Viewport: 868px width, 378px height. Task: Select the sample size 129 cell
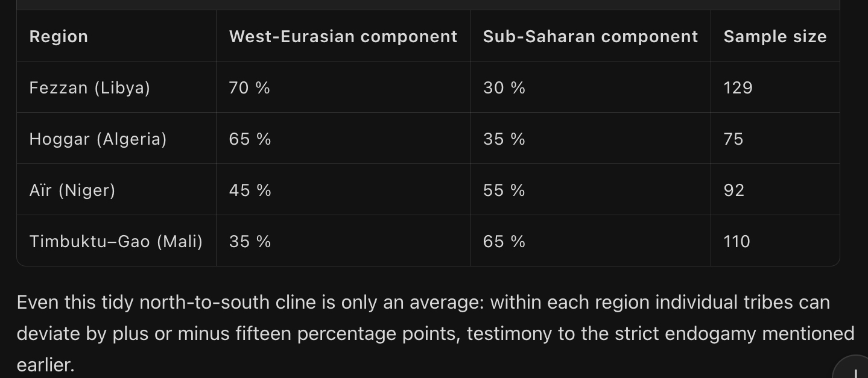(x=738, y=88)
